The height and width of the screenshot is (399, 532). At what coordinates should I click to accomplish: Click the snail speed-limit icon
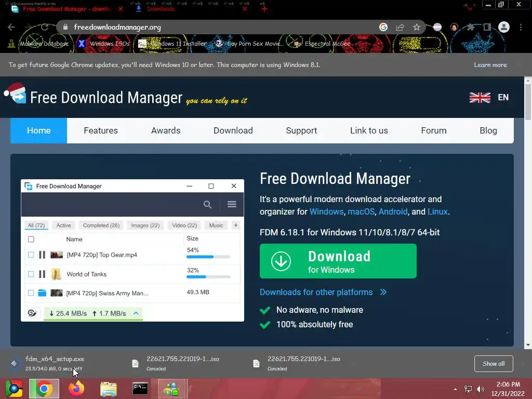33,313
